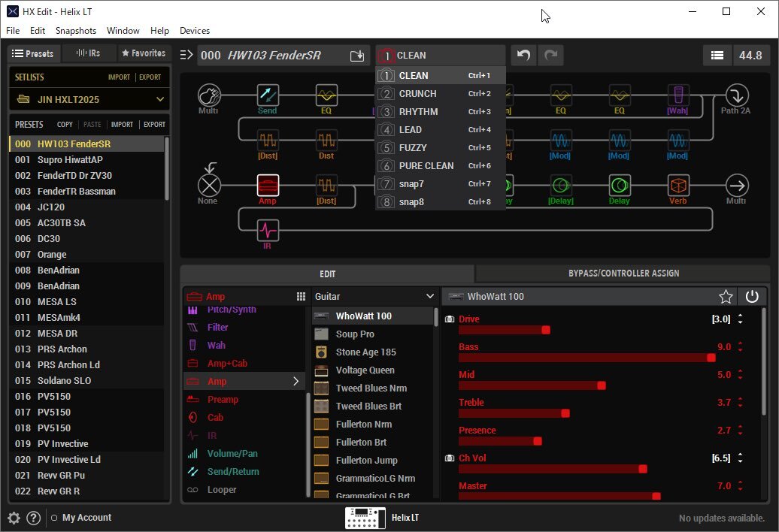Select the Soldano SLO preset
Image resolution: width=779 pixels, height=532 pixels.
coord(64,380)
